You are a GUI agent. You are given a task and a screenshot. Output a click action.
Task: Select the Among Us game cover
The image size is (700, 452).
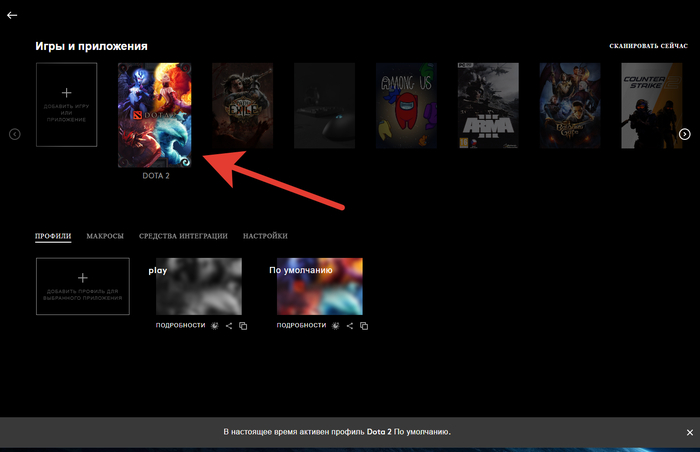pyautogui.click(x=406, y=105)
